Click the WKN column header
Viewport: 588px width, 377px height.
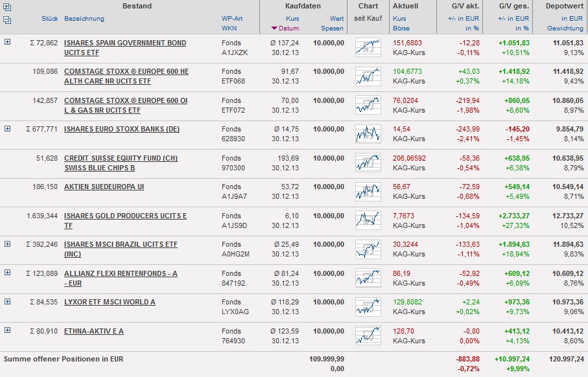tap(229, 29)
